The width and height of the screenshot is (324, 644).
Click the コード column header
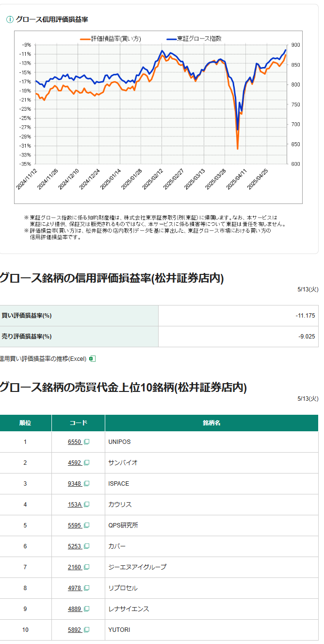point(79,423)
